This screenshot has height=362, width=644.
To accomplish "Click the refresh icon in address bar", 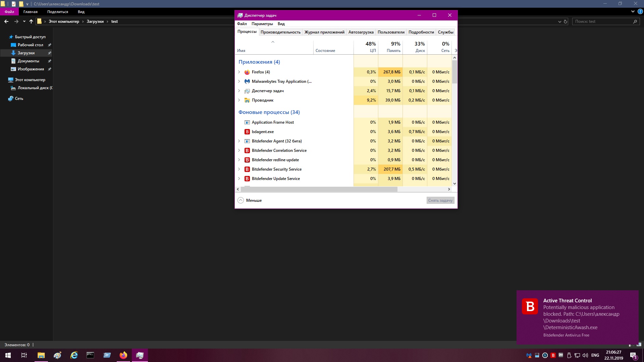I will [566, 21].
